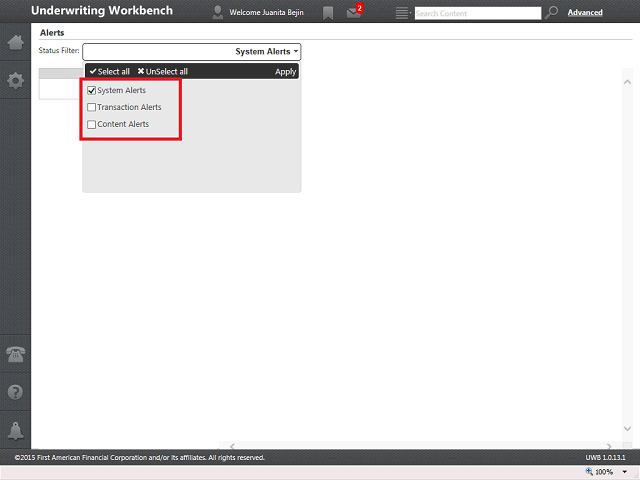Image resolution: width=640 pixels, height=480 pixels.
Task: Open messages envelope with 2 notifications
Action: (x=354, y=12)
